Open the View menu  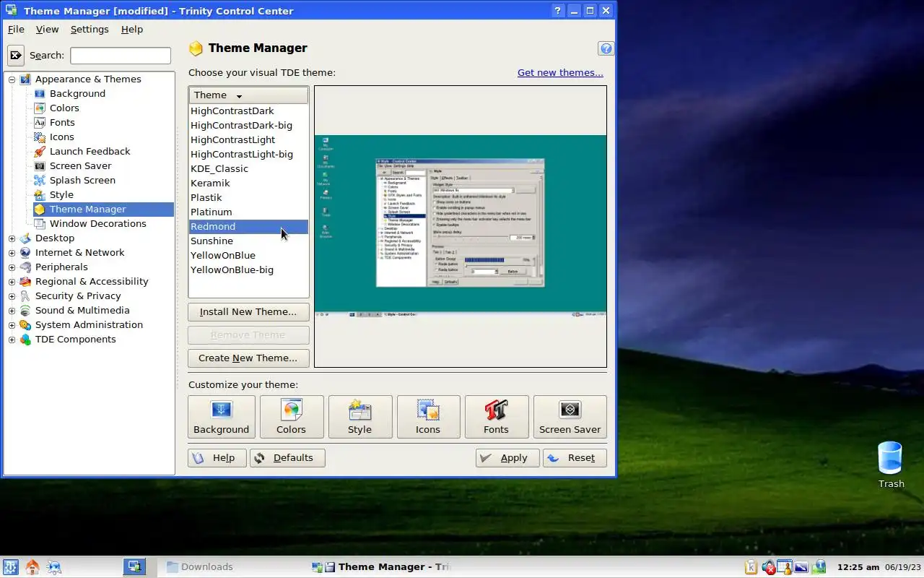(x=47, y=30)
